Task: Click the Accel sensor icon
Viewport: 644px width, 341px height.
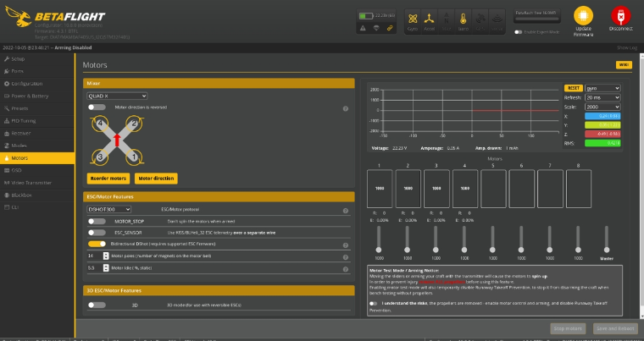Action: [x=430, y=19]
